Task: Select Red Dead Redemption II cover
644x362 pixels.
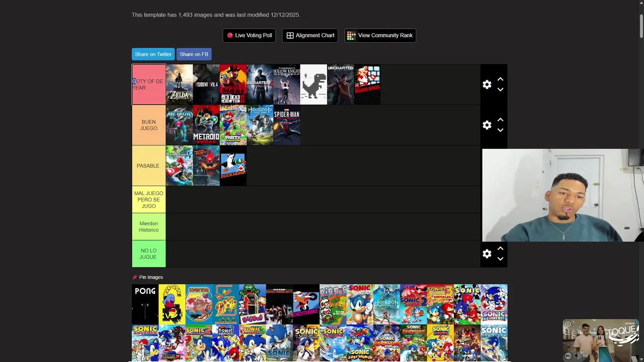Action: click(233, 84)
